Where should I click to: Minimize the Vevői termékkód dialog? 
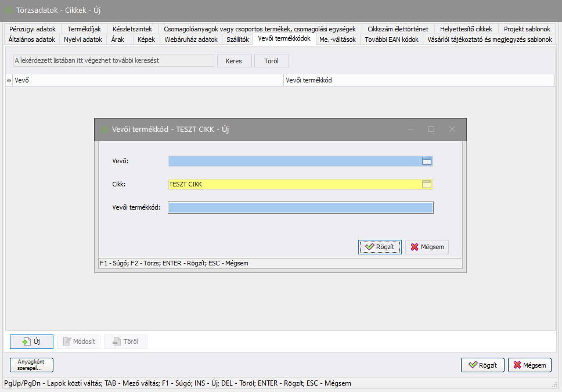(410, 129)
